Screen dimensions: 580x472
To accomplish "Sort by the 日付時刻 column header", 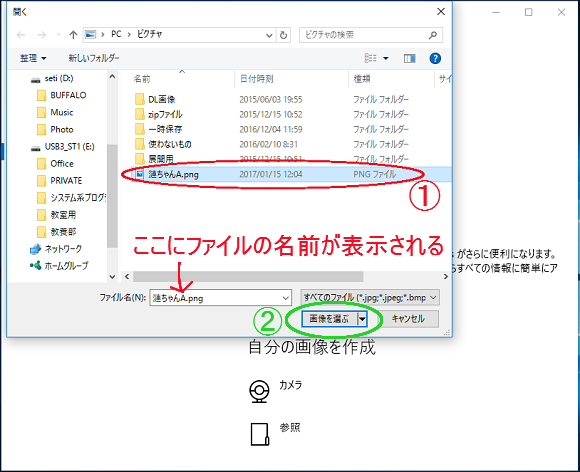I will (256, 79).
